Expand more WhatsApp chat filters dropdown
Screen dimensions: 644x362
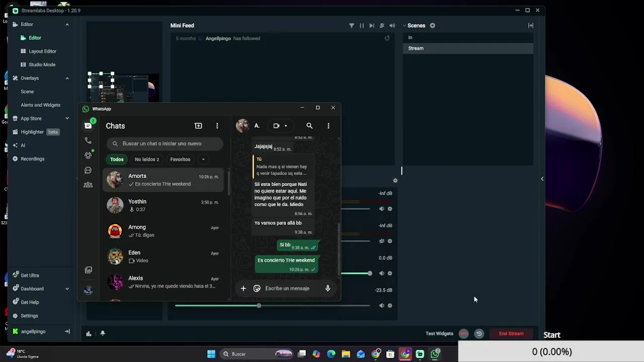click(x=203, y=159)
